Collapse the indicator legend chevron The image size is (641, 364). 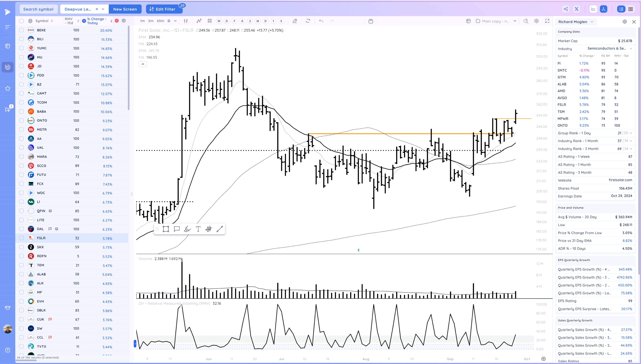click(143, 64)
